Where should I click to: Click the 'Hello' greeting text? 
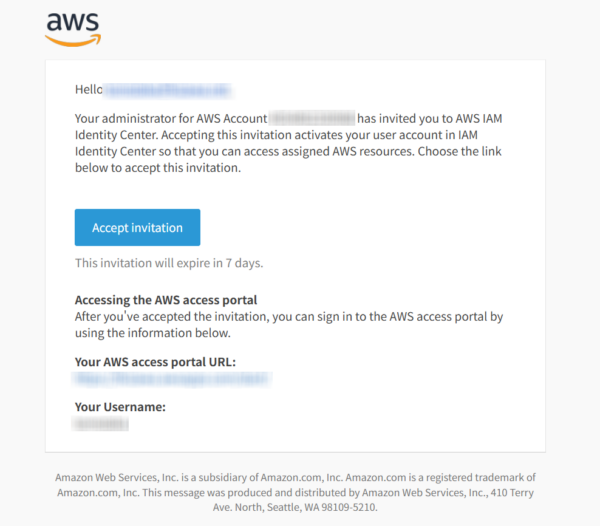pos(89,90)
